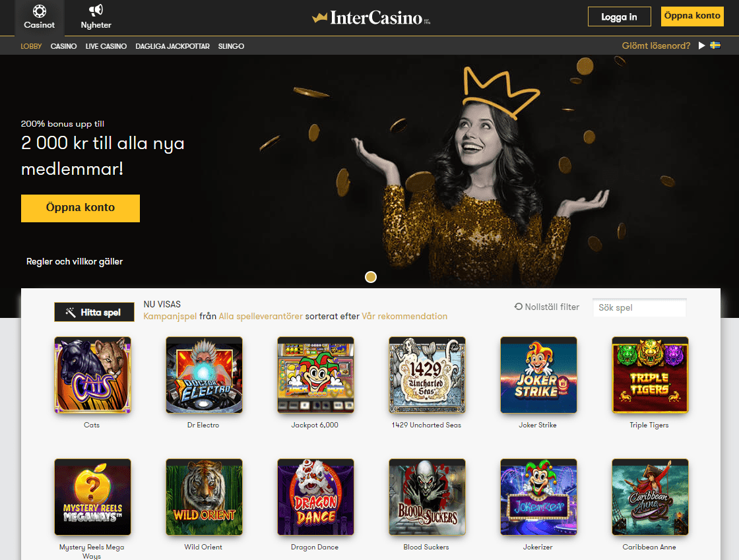Image resolution: width=739 pixels, height=560 pixels.
Task: Expand the Vår rekommendation sort filter
Action: pos(404,317)
